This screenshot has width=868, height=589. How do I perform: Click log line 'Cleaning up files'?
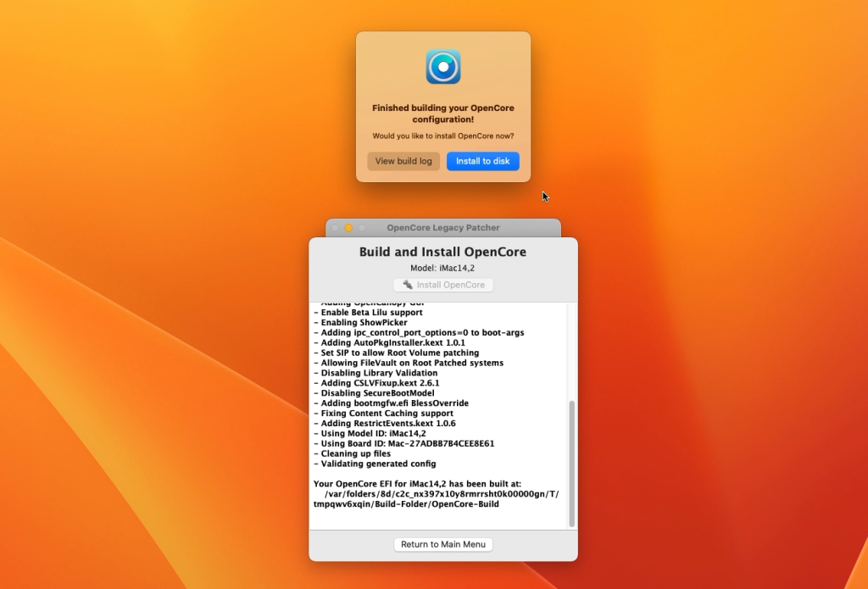pos(352,453)
